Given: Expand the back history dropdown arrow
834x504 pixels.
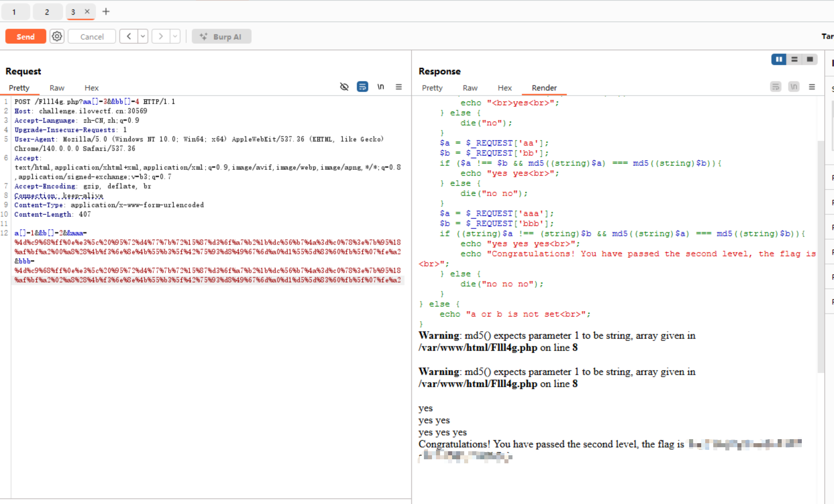Looking at the screenshot, I should [x=143, y=36].
